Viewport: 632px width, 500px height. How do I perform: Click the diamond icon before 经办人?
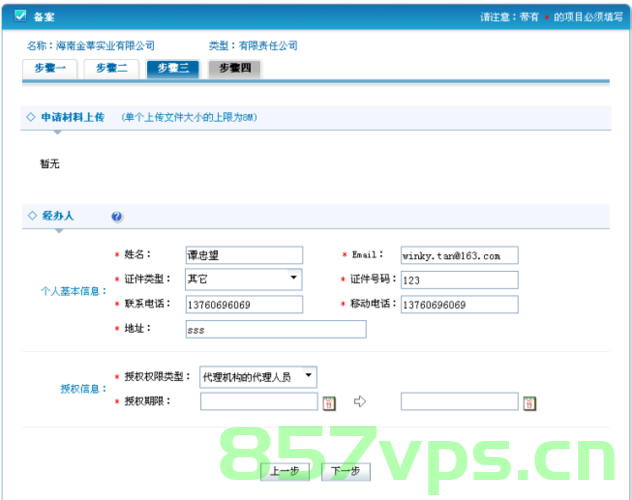pyautogui.click(x=32, y=215)
